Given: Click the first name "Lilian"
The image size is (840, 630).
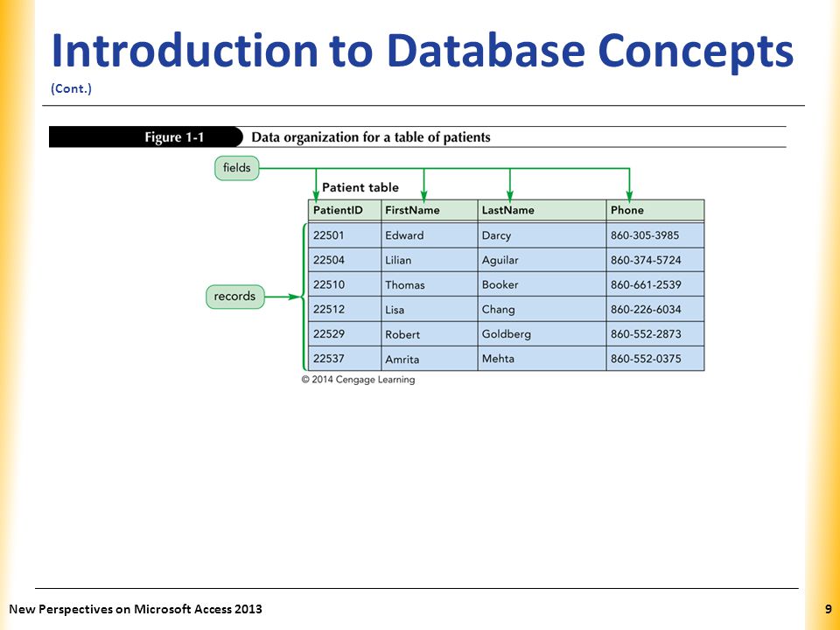Looking at the screenshot, I should pyautogui.click(x=398, y=260).
